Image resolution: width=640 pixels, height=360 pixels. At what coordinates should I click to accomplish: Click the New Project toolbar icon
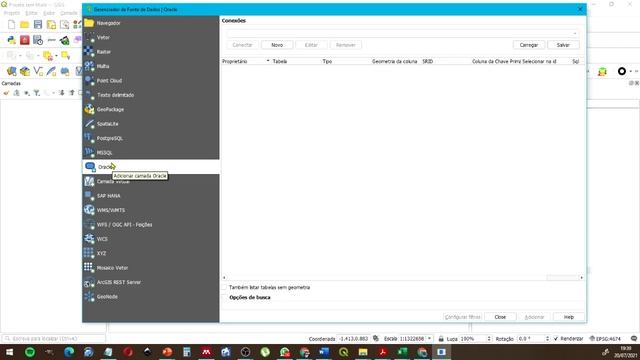[x=11, y=24]
